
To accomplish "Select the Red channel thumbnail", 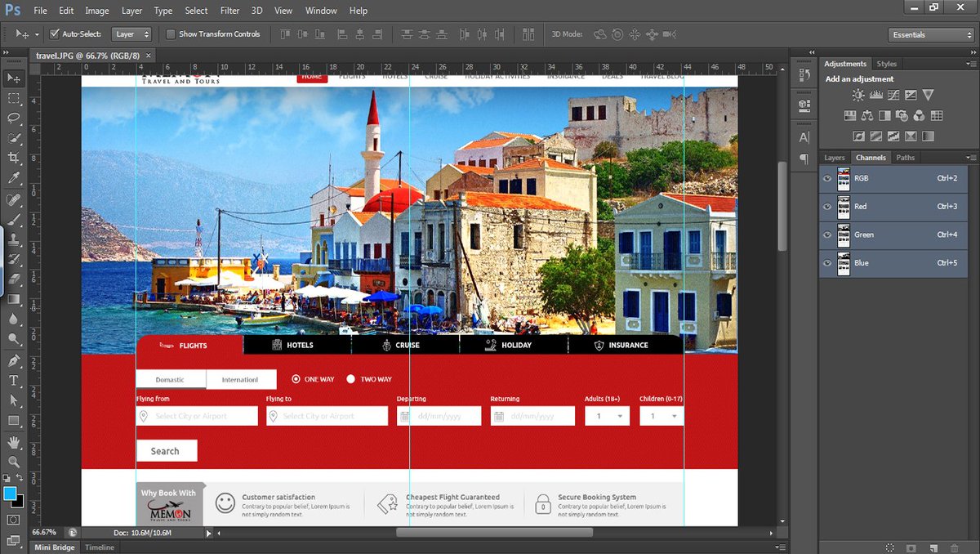I will point(844,207).
